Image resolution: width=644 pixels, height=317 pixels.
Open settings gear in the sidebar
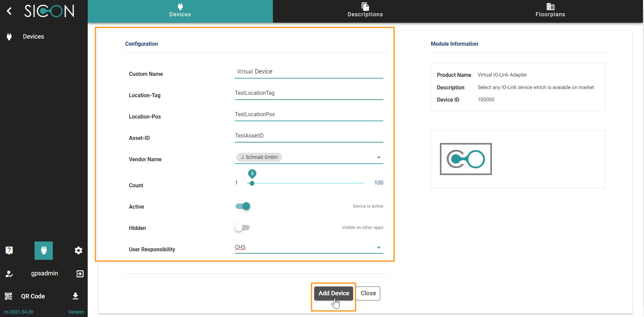(x=78, y=250)
